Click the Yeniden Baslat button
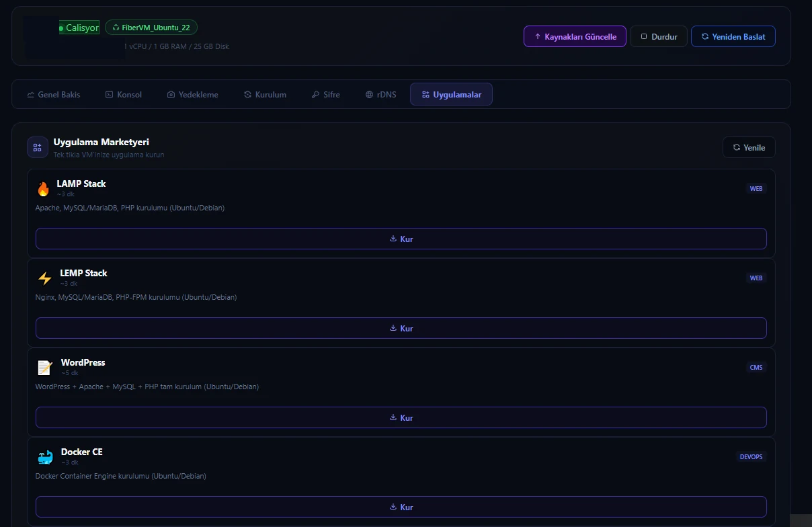 click(x=733, y=36)
